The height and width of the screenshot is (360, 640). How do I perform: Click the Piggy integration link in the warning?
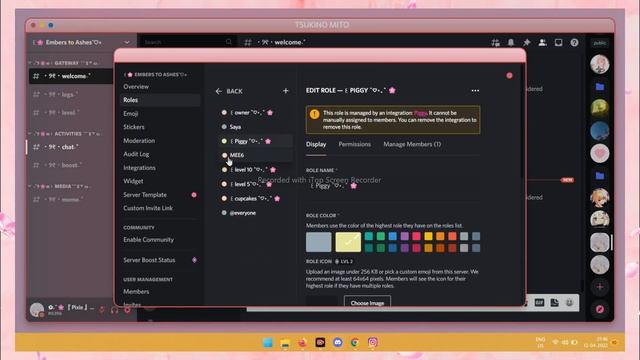[x=420, y=113]
